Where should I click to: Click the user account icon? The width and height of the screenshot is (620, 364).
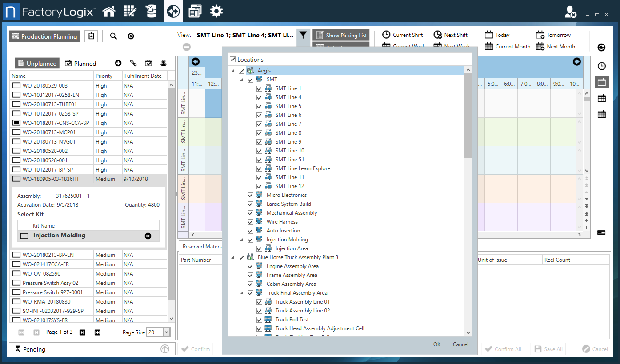(570, 12)
